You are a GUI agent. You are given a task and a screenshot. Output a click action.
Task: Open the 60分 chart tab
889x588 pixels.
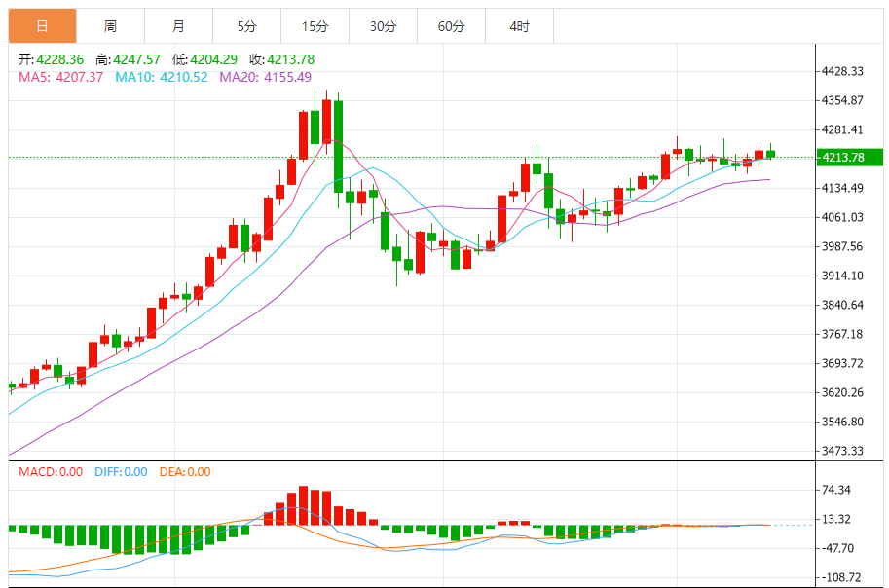(x=451, y=26)
